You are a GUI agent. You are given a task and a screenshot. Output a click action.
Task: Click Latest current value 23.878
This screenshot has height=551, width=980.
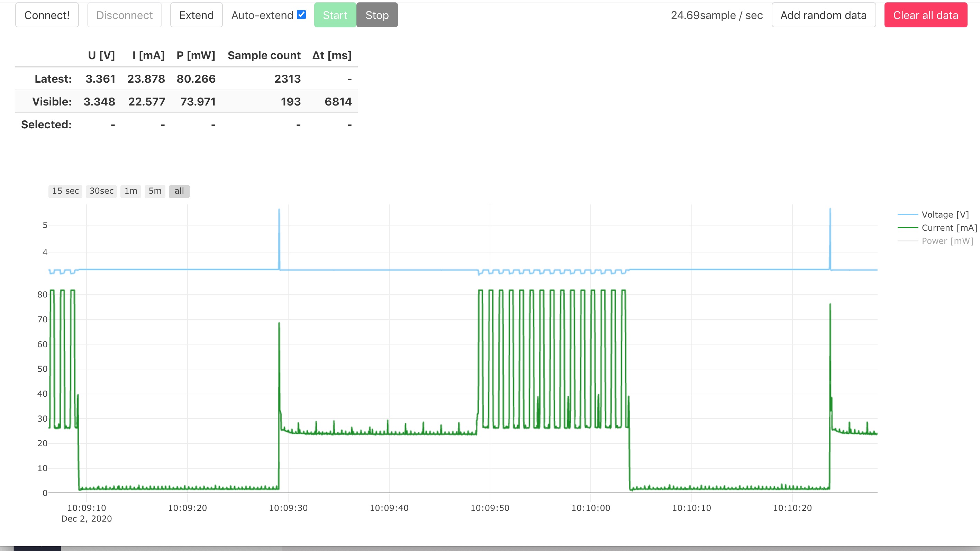tap(146, 79)
